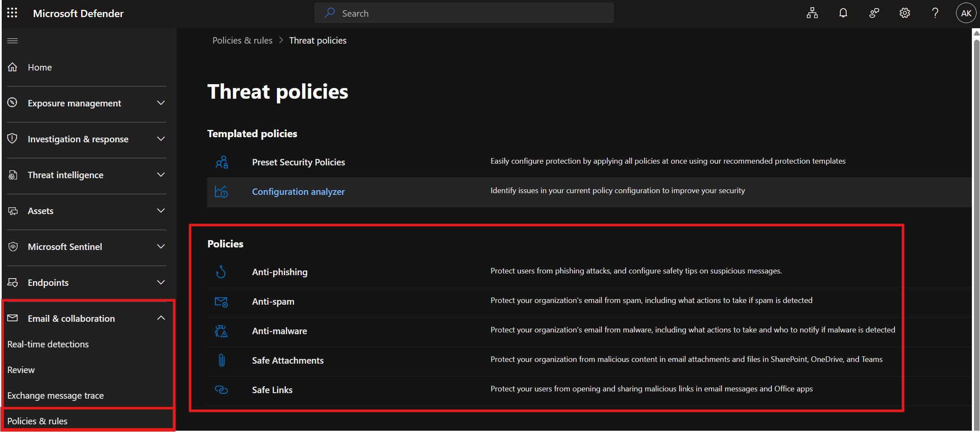Open the Help question mark

click(x=935, y=13)
